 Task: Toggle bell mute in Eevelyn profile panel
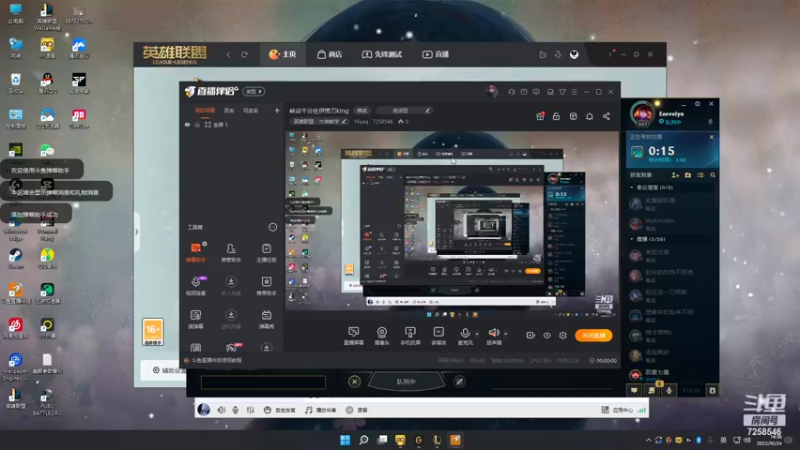(710, 122)
